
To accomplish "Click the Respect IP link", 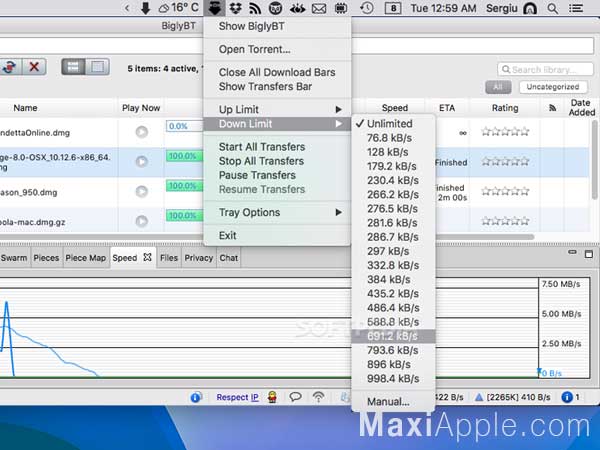I will click(237, 397).
